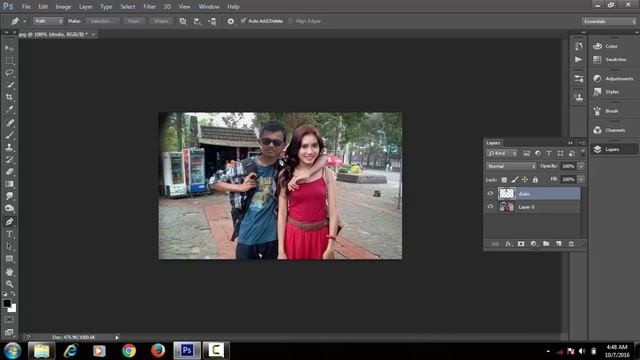The width and height of the screenshot is (640, 360).
Task: Toggle Align Edges checkbox
Action: (x=291, y=21)
